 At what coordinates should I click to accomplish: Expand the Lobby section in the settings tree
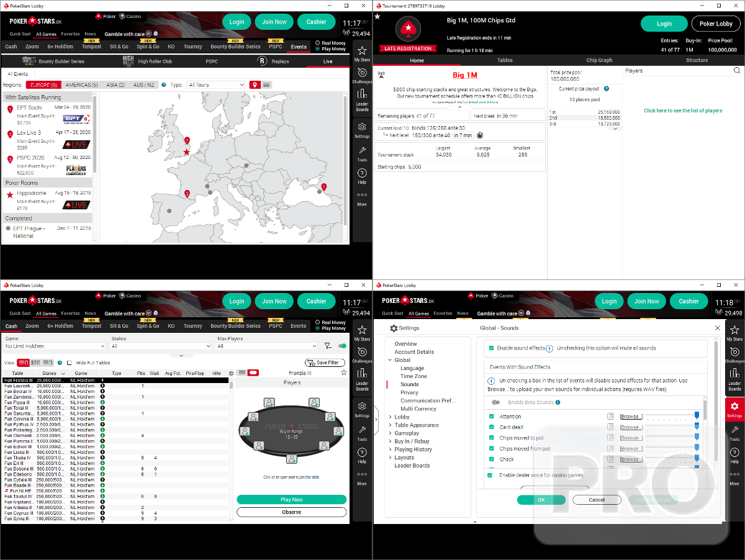pos(391,417)
